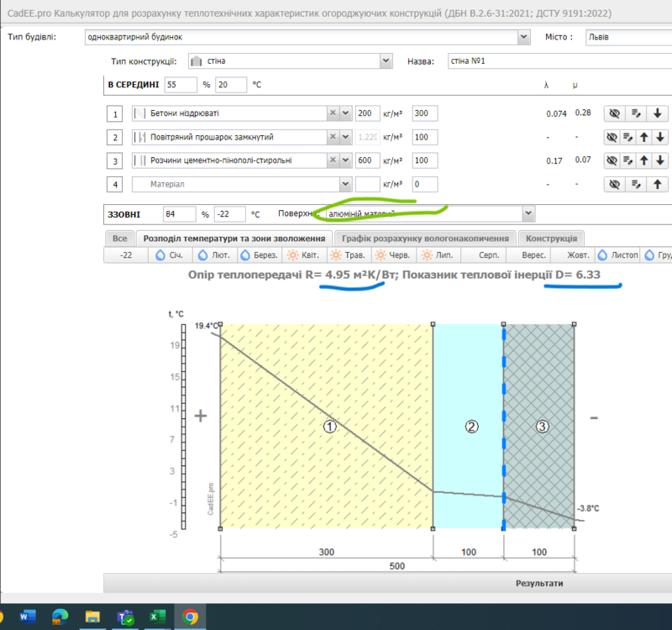Click edit icon for layer 1 row
The image size is (672, 630).
[x=637, y=113]
